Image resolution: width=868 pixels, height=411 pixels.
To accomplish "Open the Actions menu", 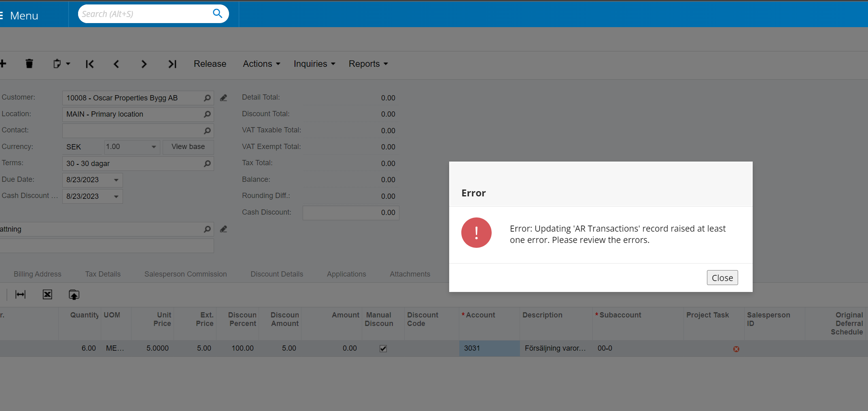I will [261, 64].
